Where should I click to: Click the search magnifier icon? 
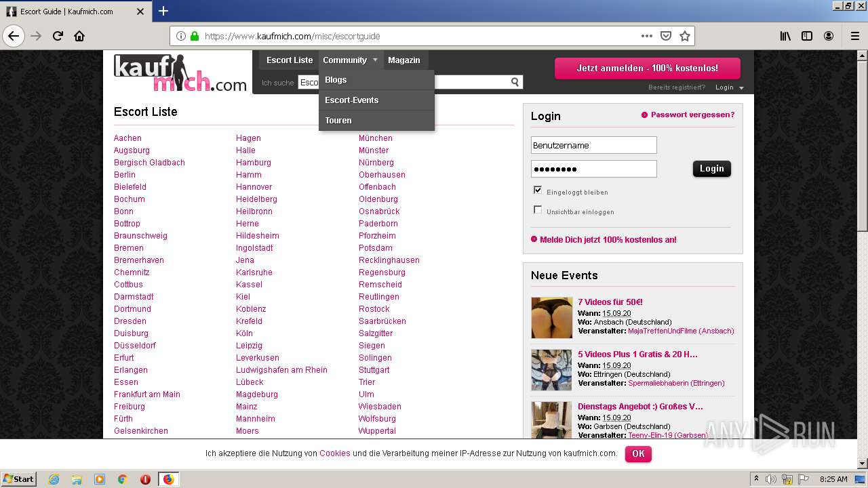click(515, 82)
